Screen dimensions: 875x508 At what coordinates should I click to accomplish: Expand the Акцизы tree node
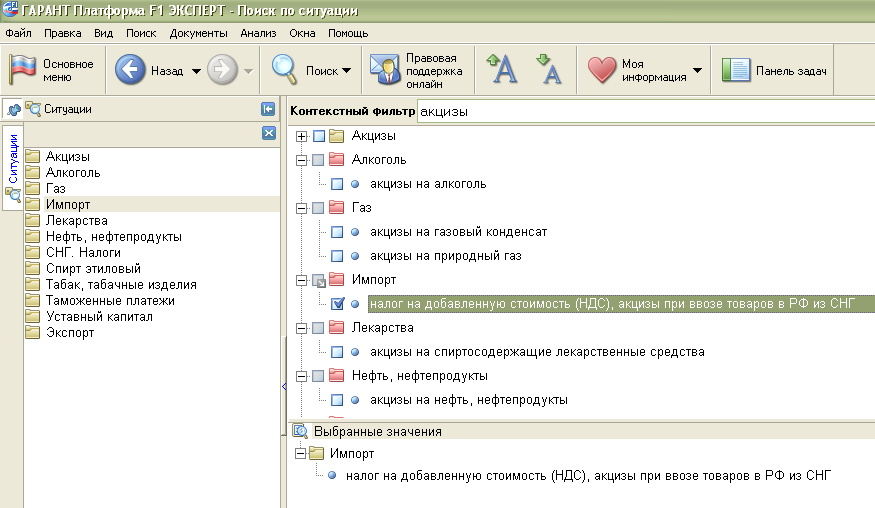point(301,136)
